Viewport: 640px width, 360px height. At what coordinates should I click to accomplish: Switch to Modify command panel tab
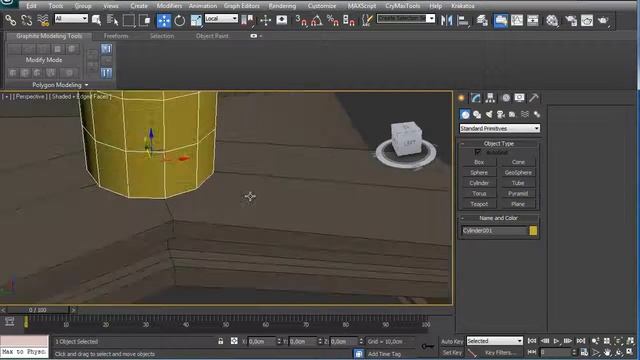pos(476,98)
